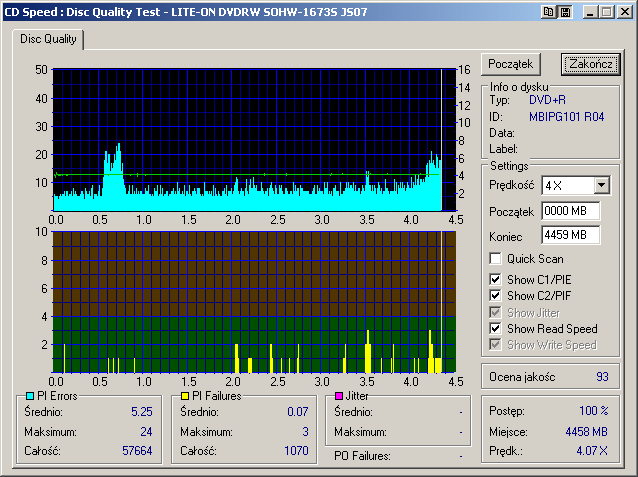Click the Postęp 100 % value
638x477 pixels.
click(x=594, y=410)
